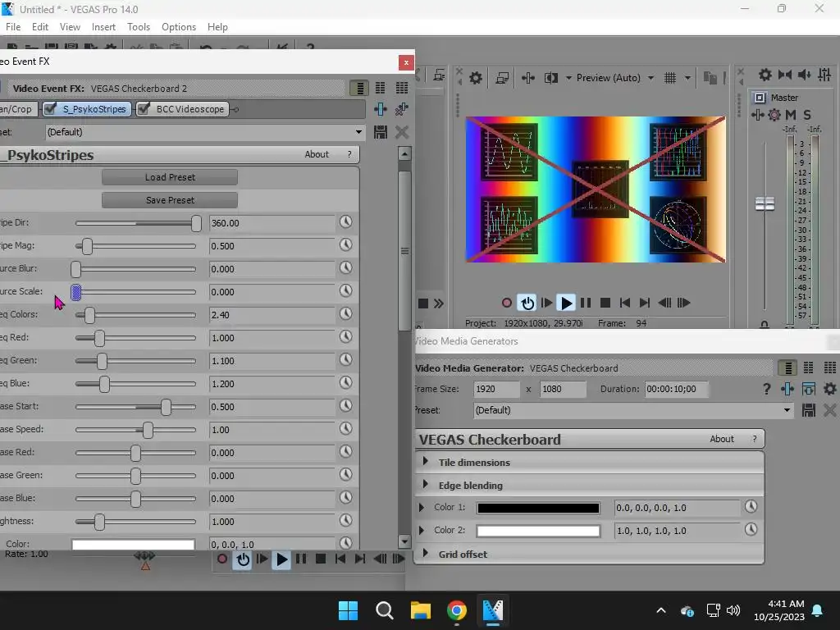The width and height of the screenshot is (840, 630).
Task: Save Media Generator preset disk icon
Action: 808,410
